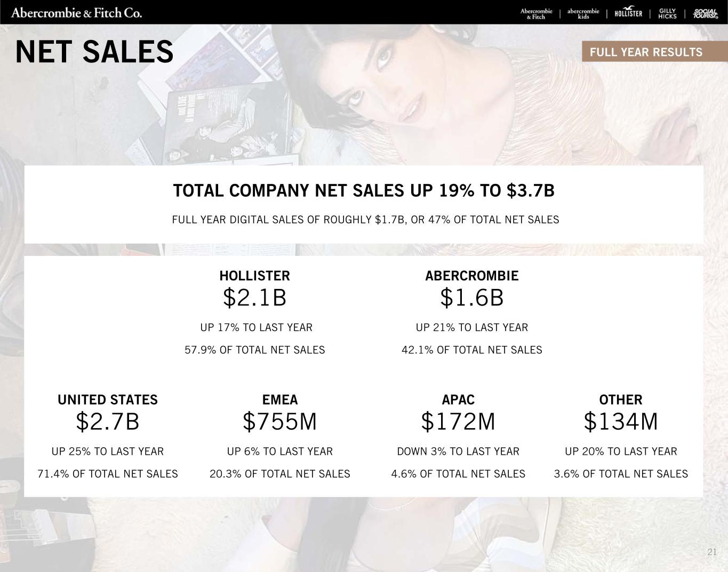The image size is (728, 572).
Task: Click the Abercrombie & Fitch brand logo
Action: 536,14
